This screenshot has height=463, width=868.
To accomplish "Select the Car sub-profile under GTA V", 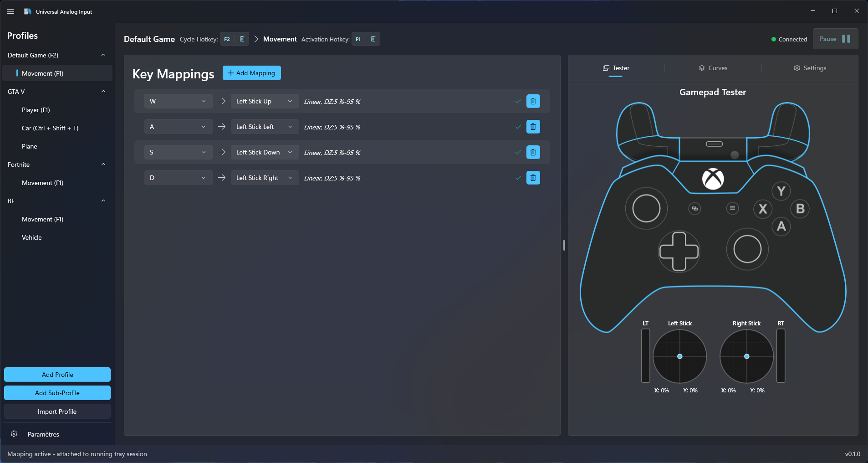I will point(50,128).
